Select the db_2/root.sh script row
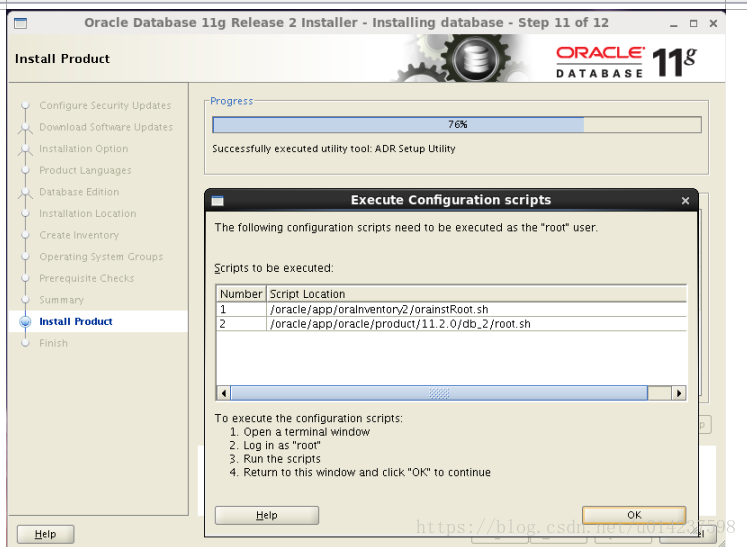747x547 pixels. pos(451,324)
